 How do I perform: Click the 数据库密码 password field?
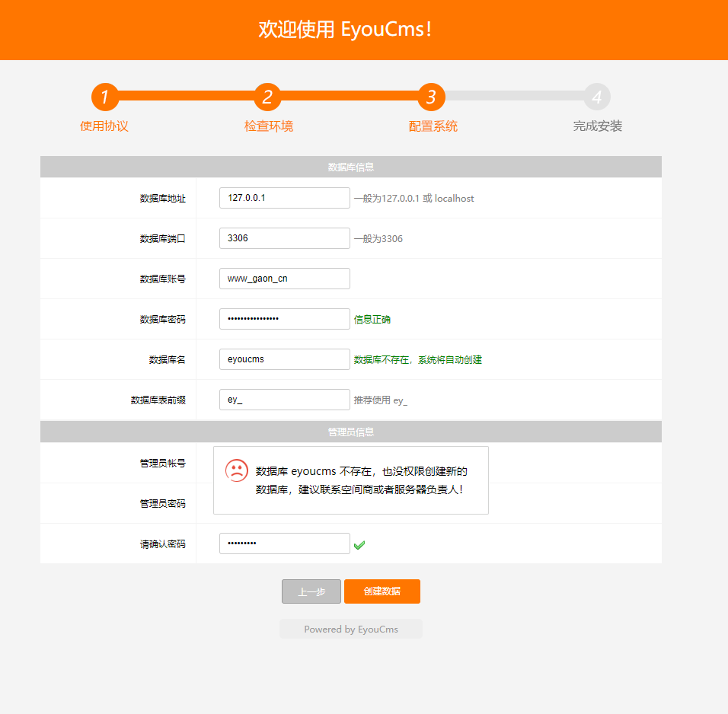285,319
